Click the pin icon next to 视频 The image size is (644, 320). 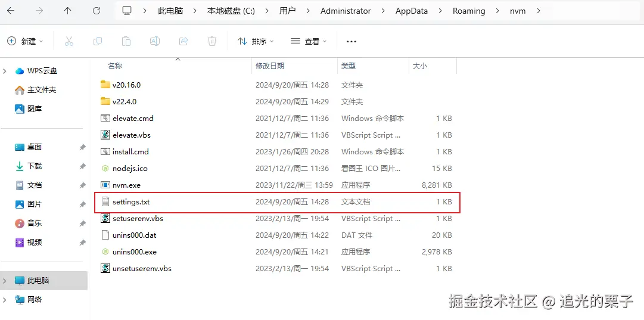(x=83, y=243)
